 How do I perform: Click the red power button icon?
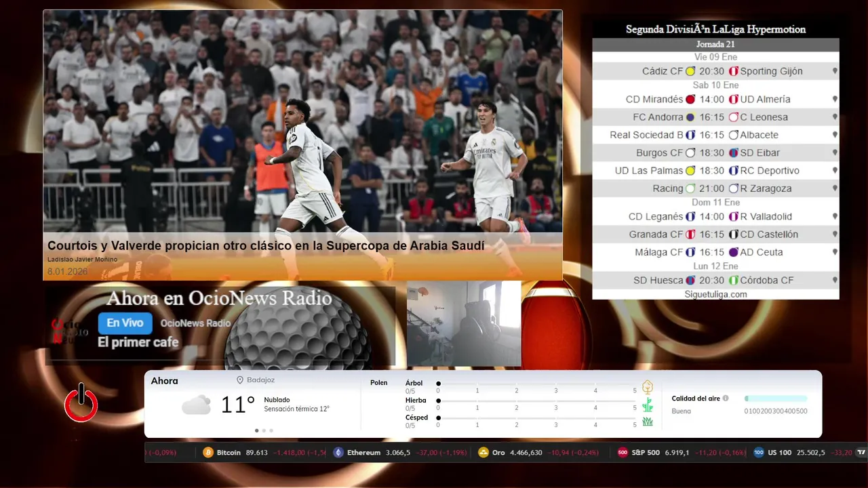pos(81,403)
